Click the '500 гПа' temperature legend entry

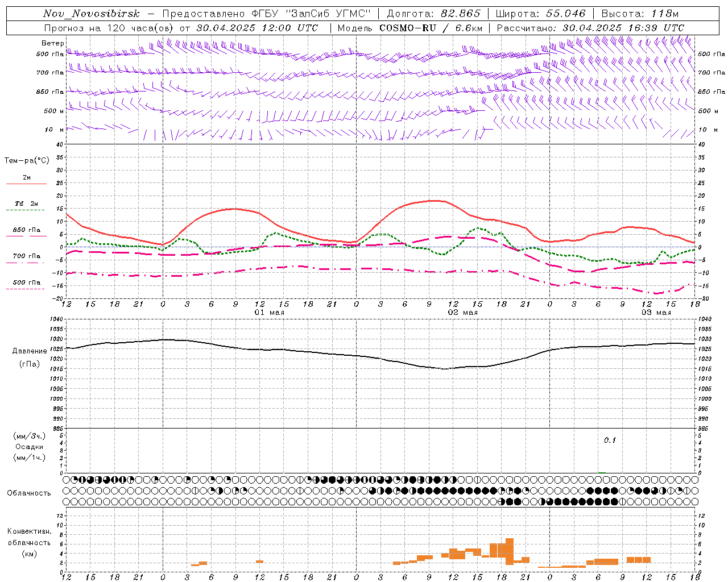click(27, 282)
